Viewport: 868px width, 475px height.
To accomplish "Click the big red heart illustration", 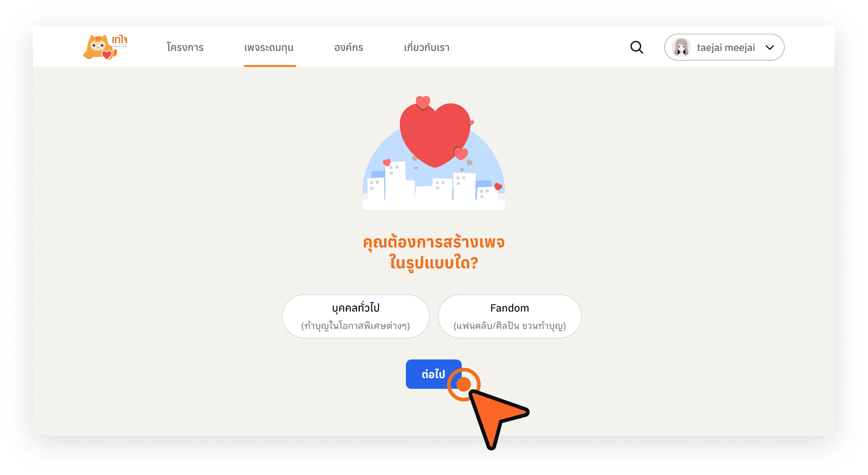I will [435, 134].
